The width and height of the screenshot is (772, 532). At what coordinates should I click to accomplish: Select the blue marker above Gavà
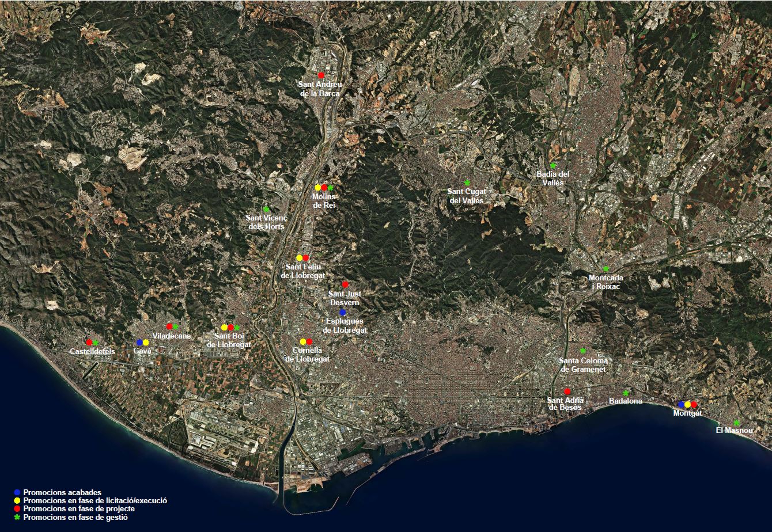point(139,342)
